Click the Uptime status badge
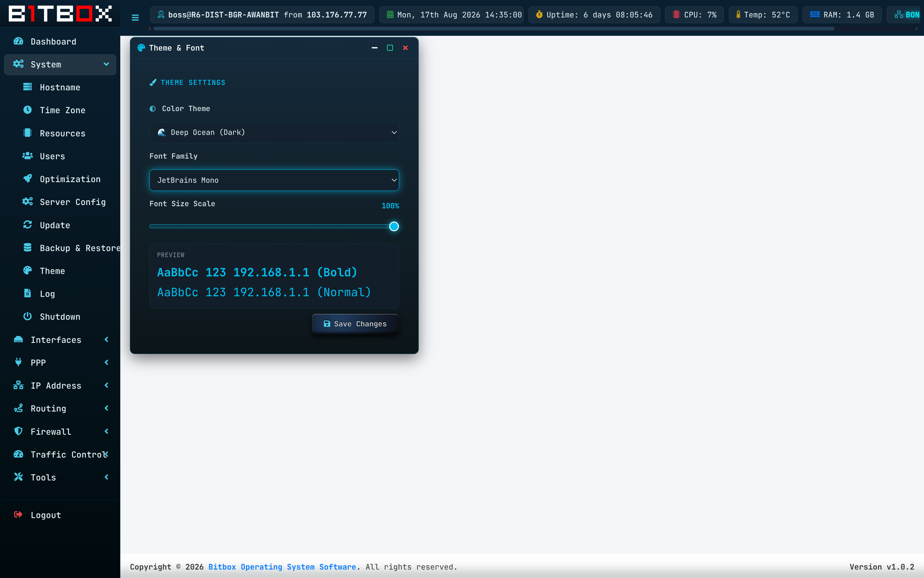This screenshot has height=578, width=924. [x=594, y=15]
